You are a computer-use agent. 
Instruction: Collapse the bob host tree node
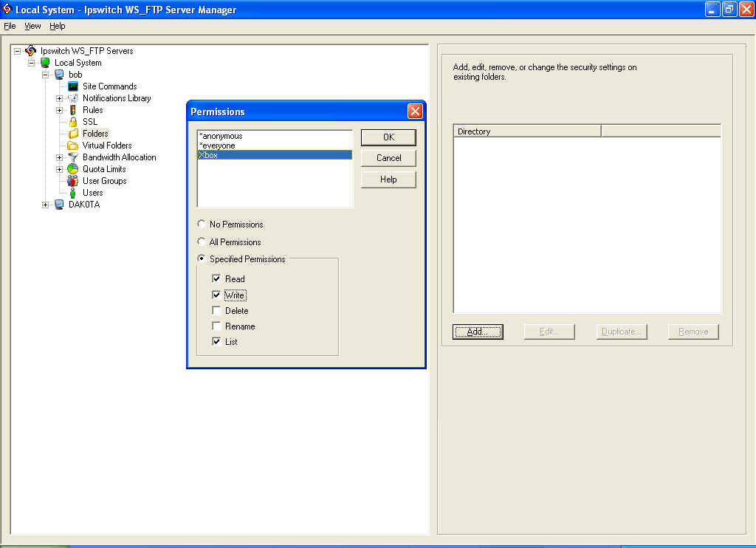click(x=46, y=75)
